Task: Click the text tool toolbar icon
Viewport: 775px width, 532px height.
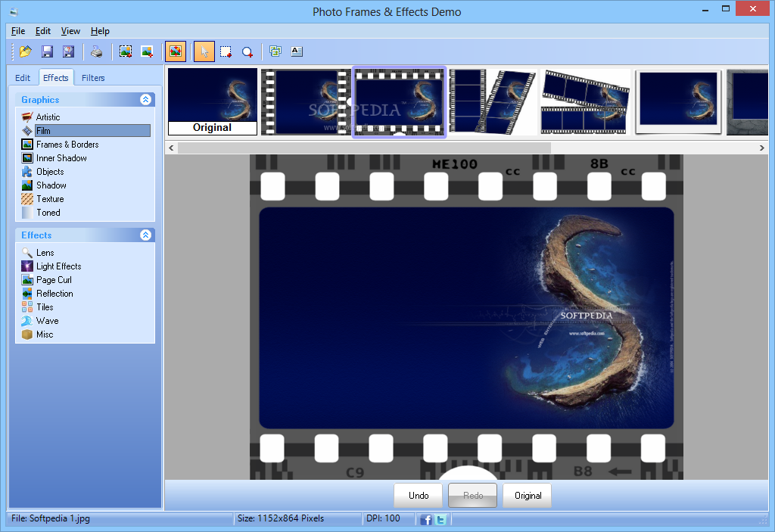Action: [297, 51]
